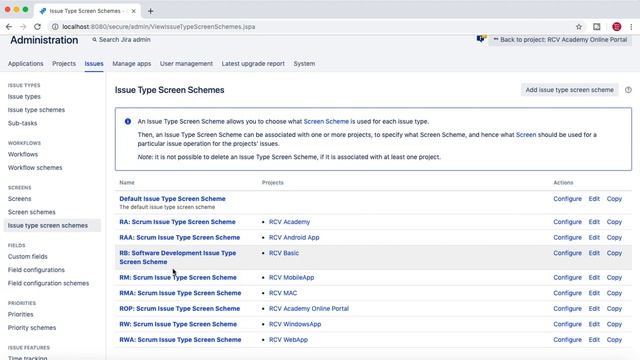This screenshot has width=640, height=360.
Task: Open the browser extensions icon
Action: pyautogui.click(x=597, y=27)
